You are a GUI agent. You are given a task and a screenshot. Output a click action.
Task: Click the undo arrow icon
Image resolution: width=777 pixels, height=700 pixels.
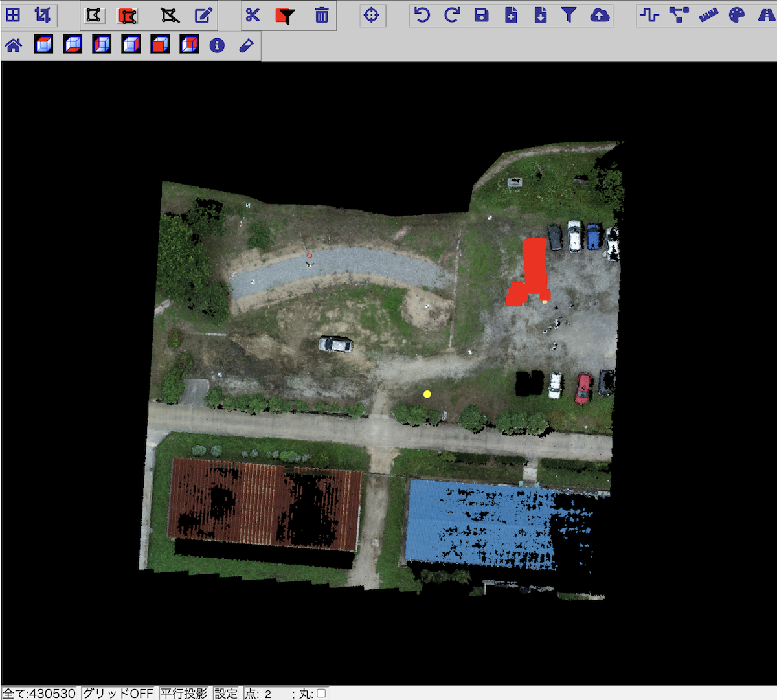click(422, 16)
